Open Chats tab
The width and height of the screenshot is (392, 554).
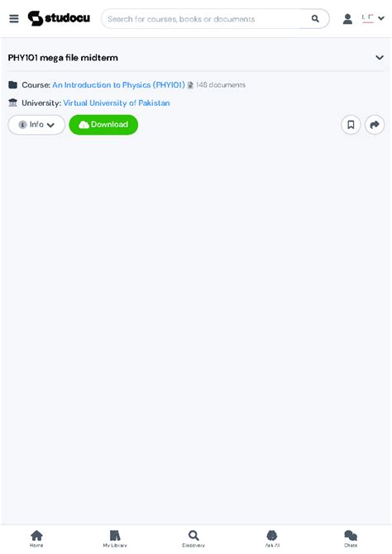click(351, 539)
